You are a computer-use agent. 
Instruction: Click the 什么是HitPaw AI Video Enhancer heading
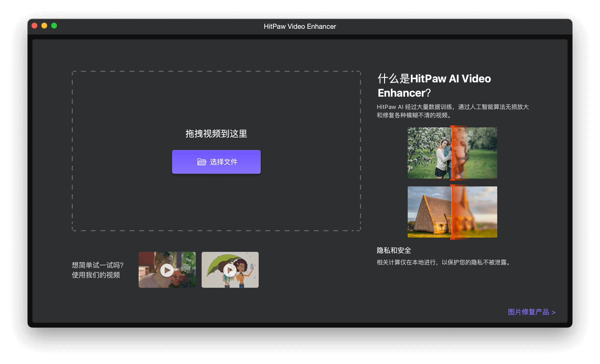tap(434, 86)
